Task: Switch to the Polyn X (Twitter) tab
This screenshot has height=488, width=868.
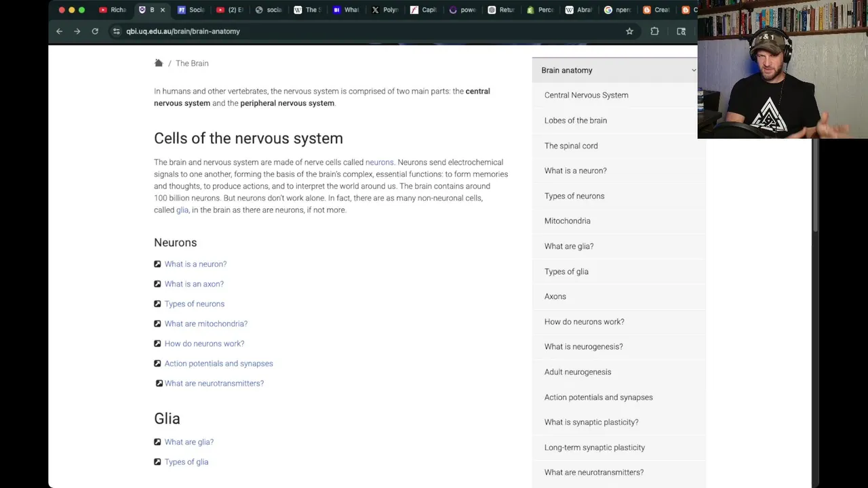Action: (384, 10)
